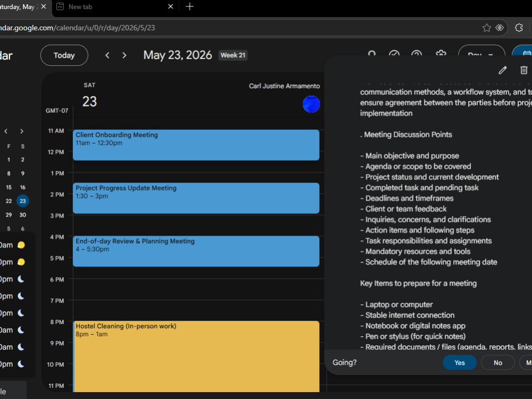Select the day number 23 header
Screen dimensions: 532x399
tap(89, 102)
